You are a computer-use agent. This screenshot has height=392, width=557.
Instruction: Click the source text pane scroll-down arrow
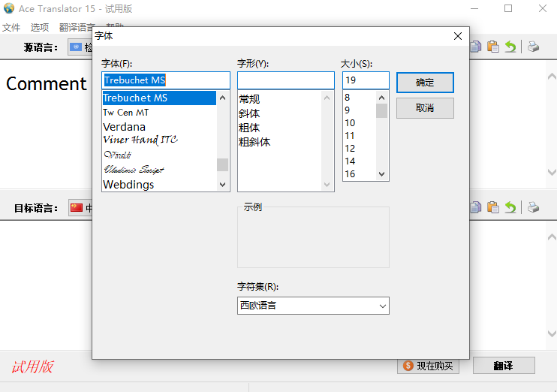click(552, 173)
